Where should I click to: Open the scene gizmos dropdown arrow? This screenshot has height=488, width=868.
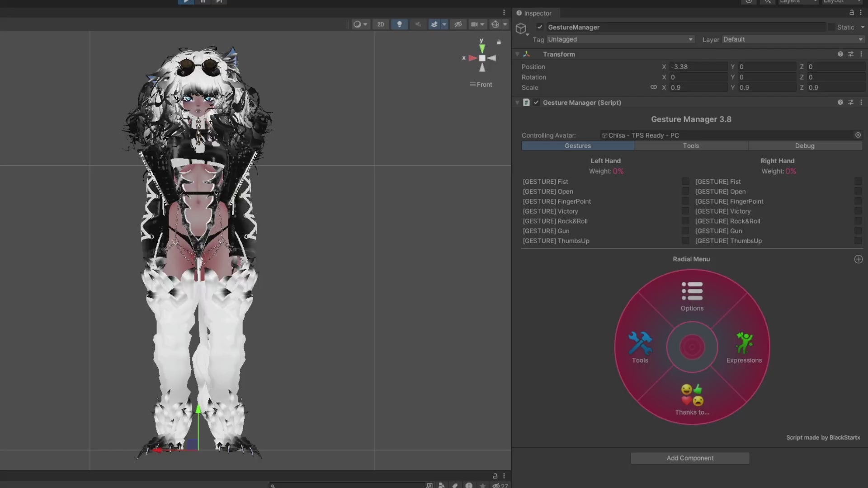(x=505, y=24)
